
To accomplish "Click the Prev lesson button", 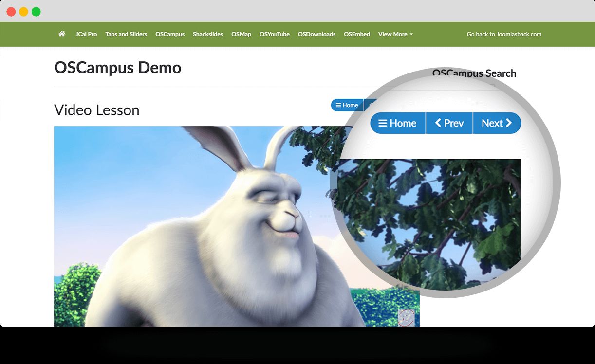I will [x=449, y=123].
